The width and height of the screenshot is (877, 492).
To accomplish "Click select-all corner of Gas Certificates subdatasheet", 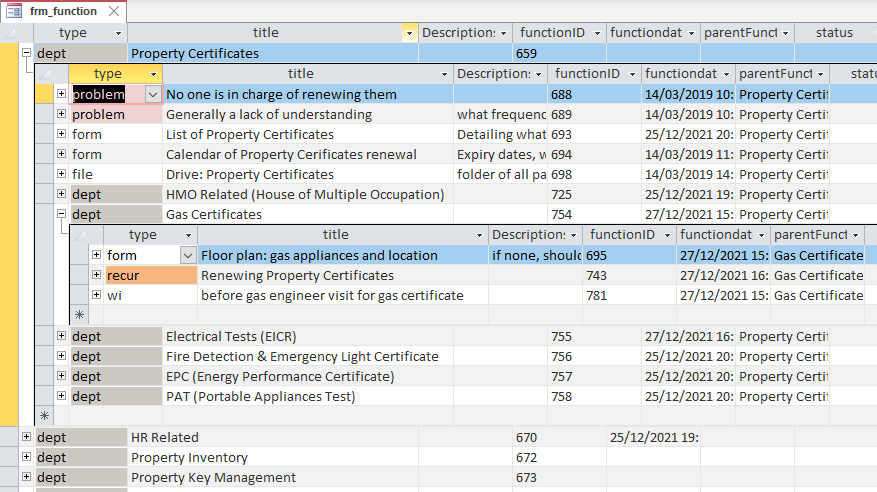I will click(79, 235).
